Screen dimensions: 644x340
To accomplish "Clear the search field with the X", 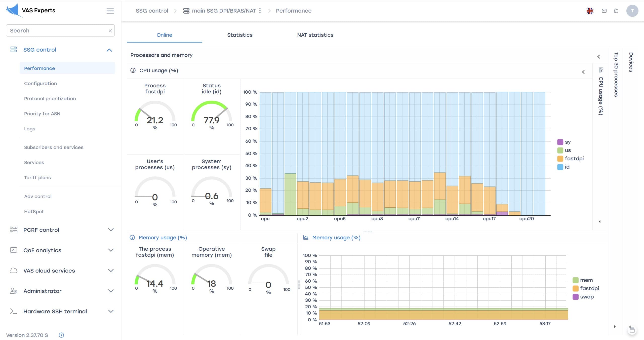I will [110, 31].
